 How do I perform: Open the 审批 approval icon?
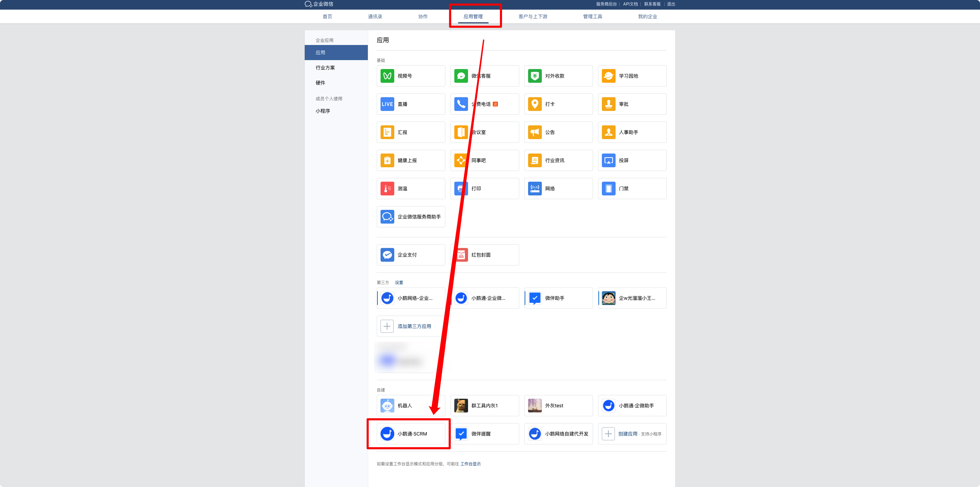609,104
